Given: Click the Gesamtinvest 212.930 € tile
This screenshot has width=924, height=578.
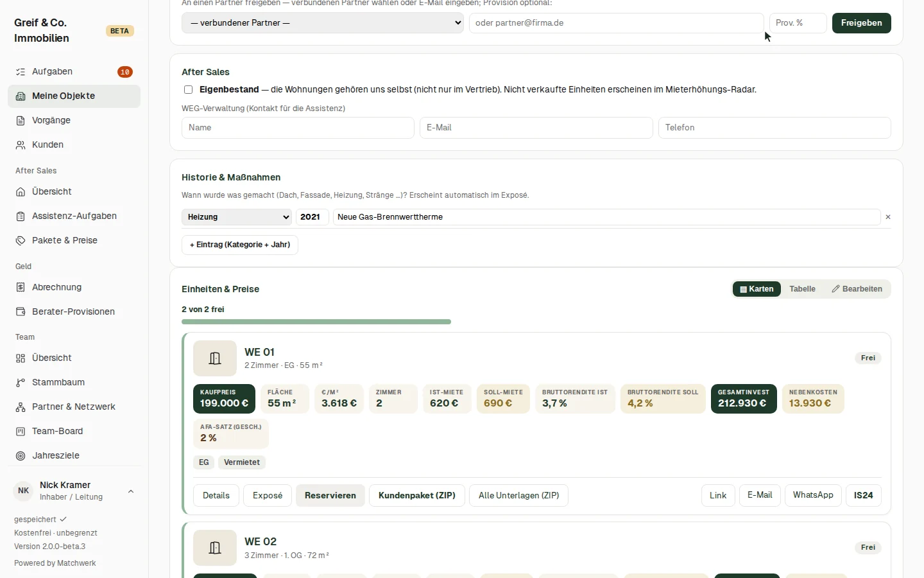Looking at the screenshot, I should (x=744, y=399).
